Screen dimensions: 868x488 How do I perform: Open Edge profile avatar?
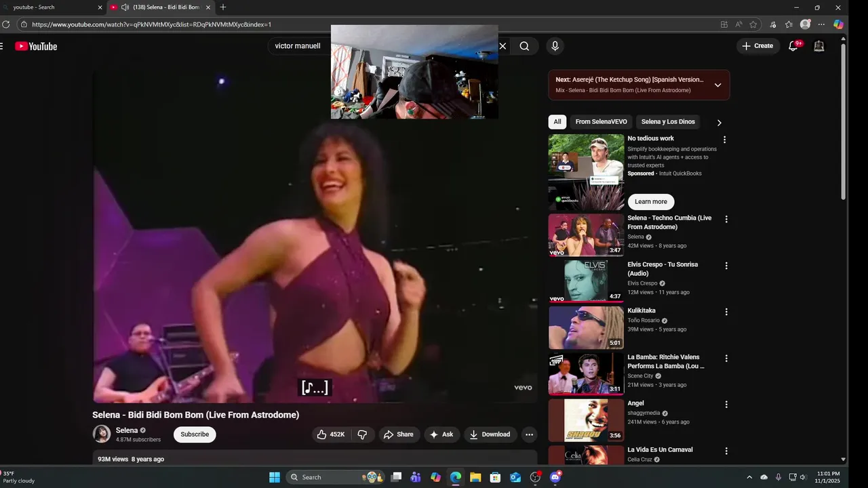(x=805, y=24)
